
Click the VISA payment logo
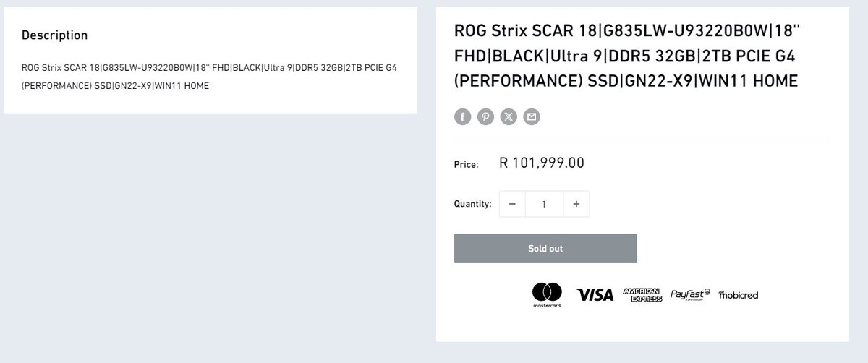(595, 295)
